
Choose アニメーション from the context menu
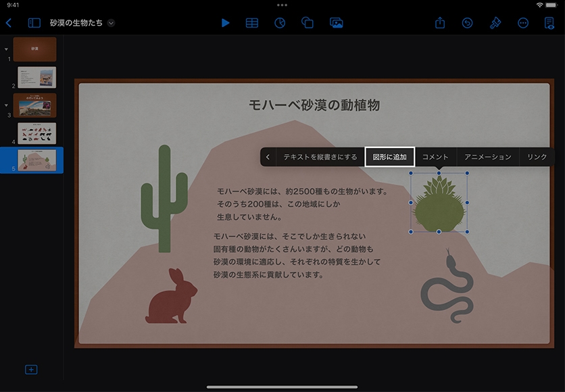coord(487,157)
